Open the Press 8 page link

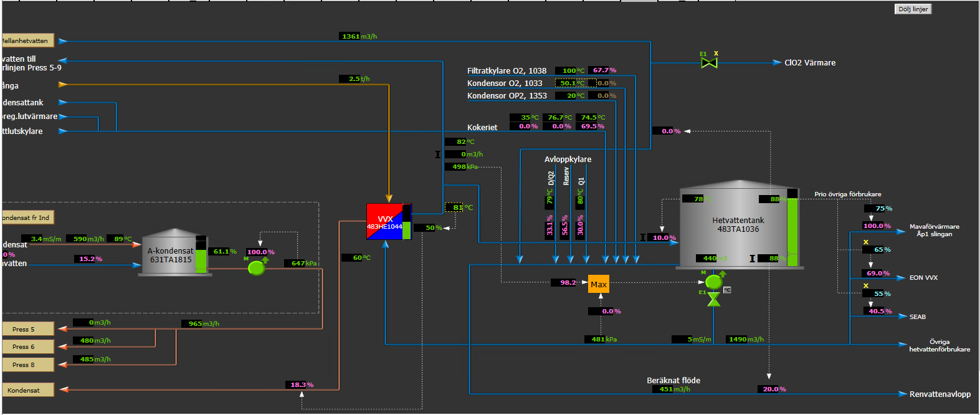pyautogui.click(x=28, y=365)
